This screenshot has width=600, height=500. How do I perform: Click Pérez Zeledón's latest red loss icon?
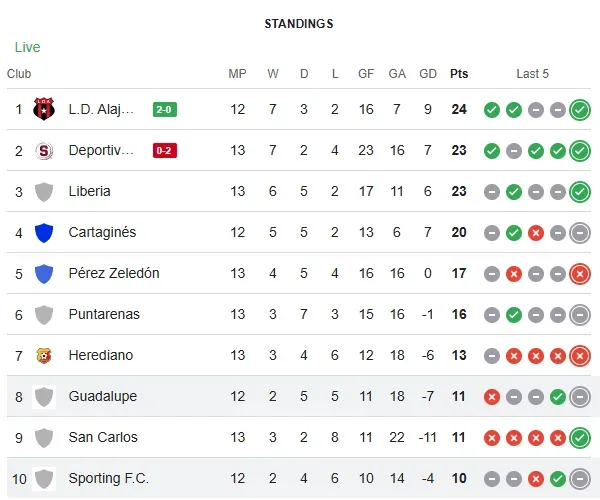click(x=580, y=273)
